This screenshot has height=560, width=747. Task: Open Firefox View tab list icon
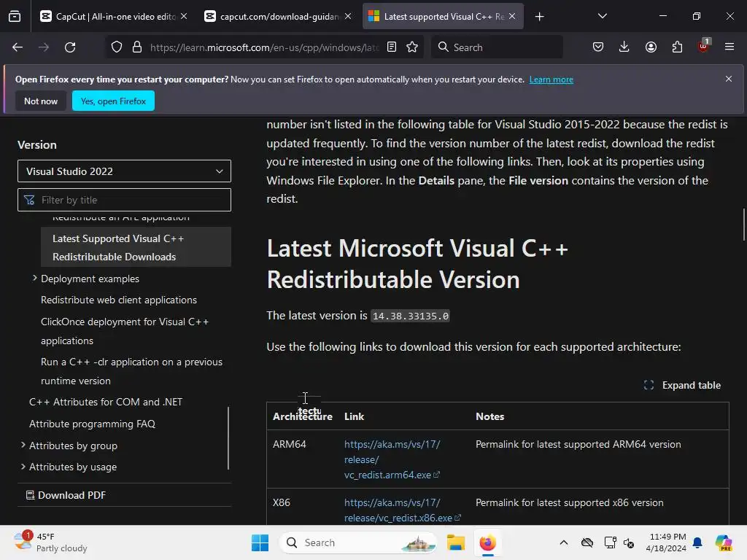click(15, 17)
